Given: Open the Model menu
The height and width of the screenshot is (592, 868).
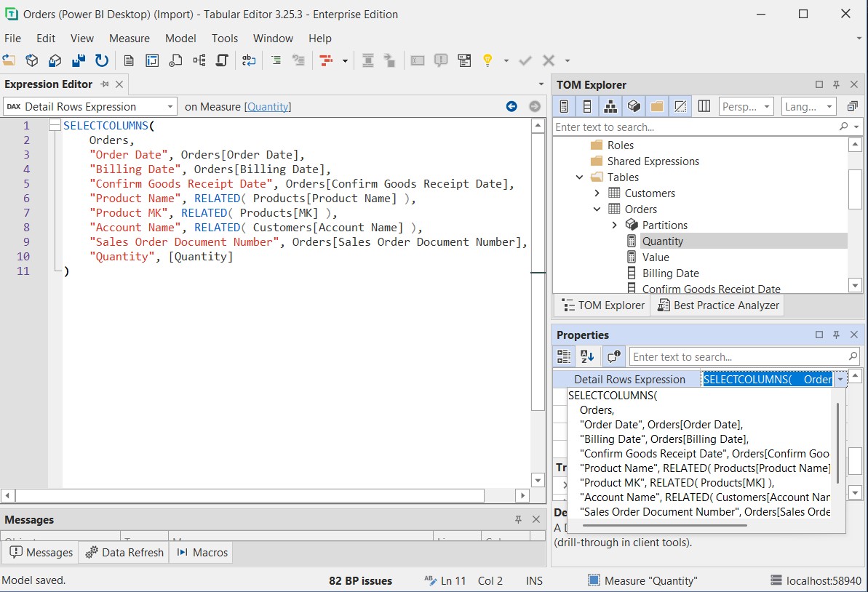Looking at the screenshot, I should coord(180,38).
